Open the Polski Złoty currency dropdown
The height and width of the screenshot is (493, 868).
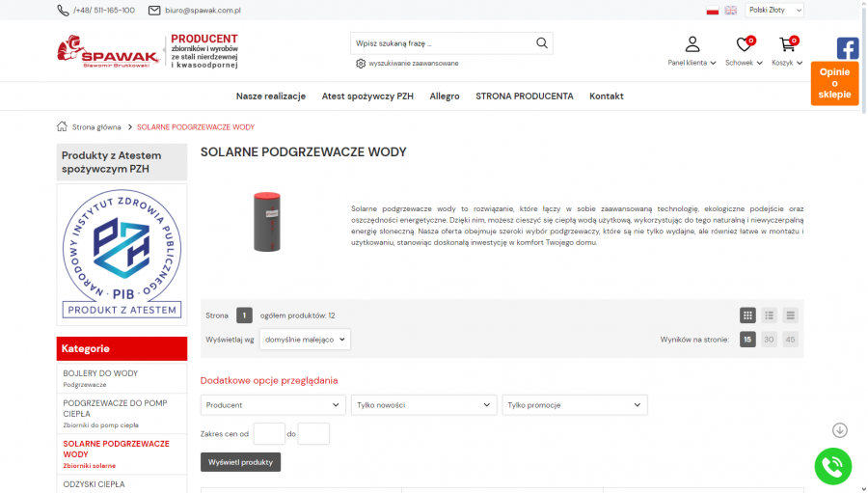pyautogui.click(x=774, y=10)
